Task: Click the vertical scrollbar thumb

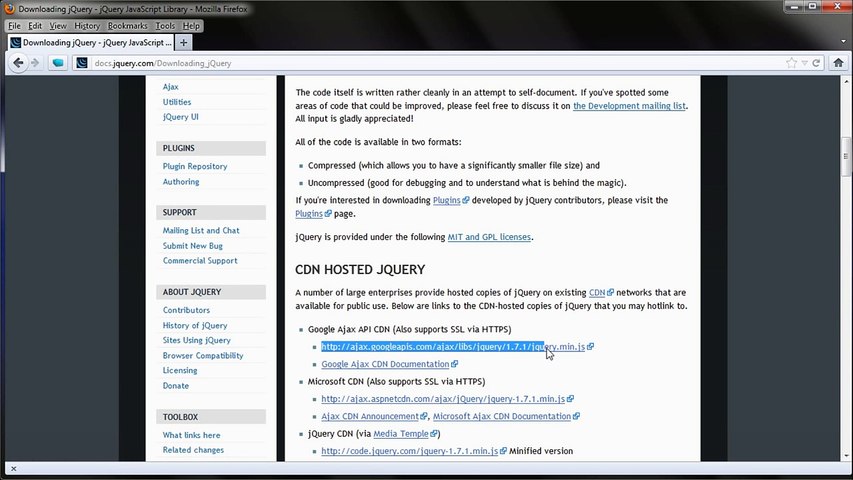Action: click(846, 157)
